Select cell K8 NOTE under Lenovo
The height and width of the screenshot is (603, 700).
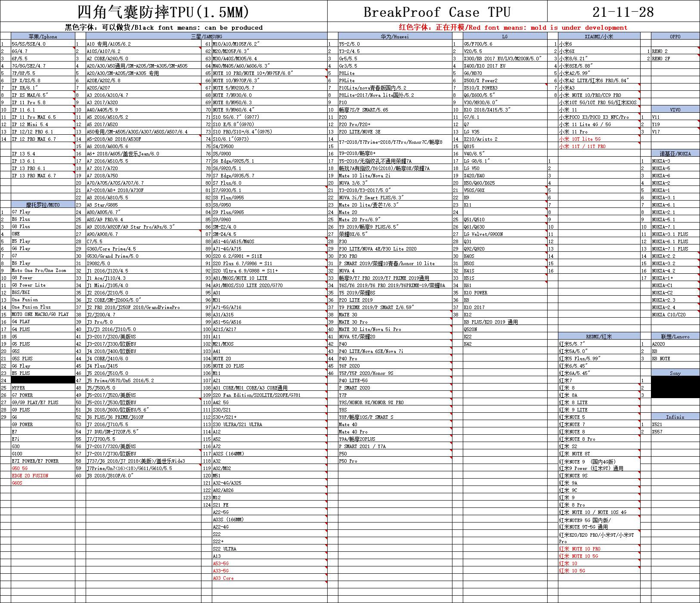(675, 359)
